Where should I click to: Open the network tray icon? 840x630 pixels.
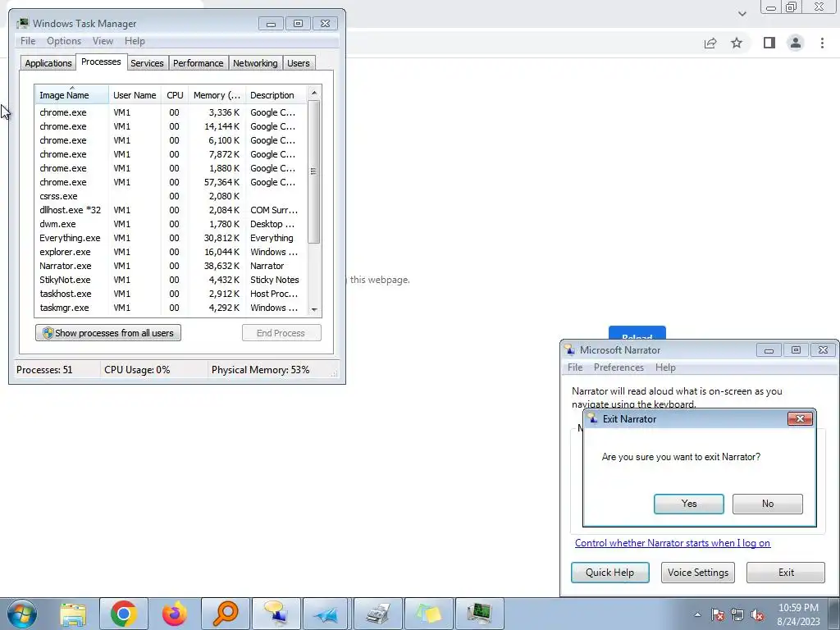tap(737, 614)
